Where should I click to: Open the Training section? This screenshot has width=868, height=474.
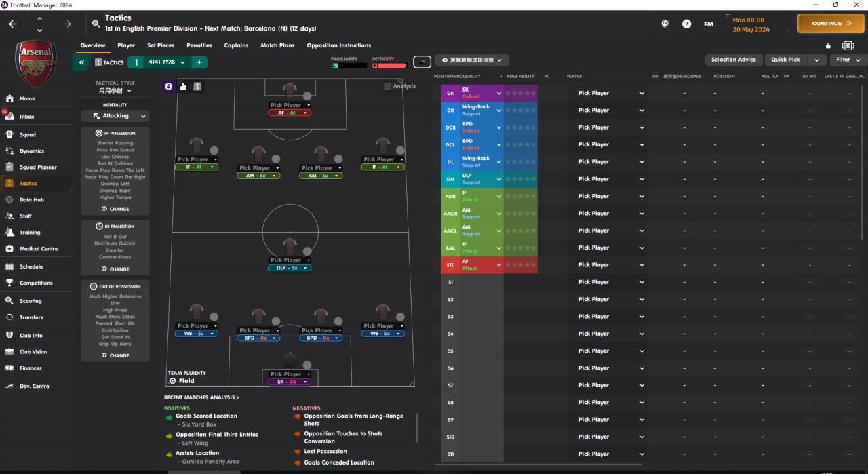30,232
